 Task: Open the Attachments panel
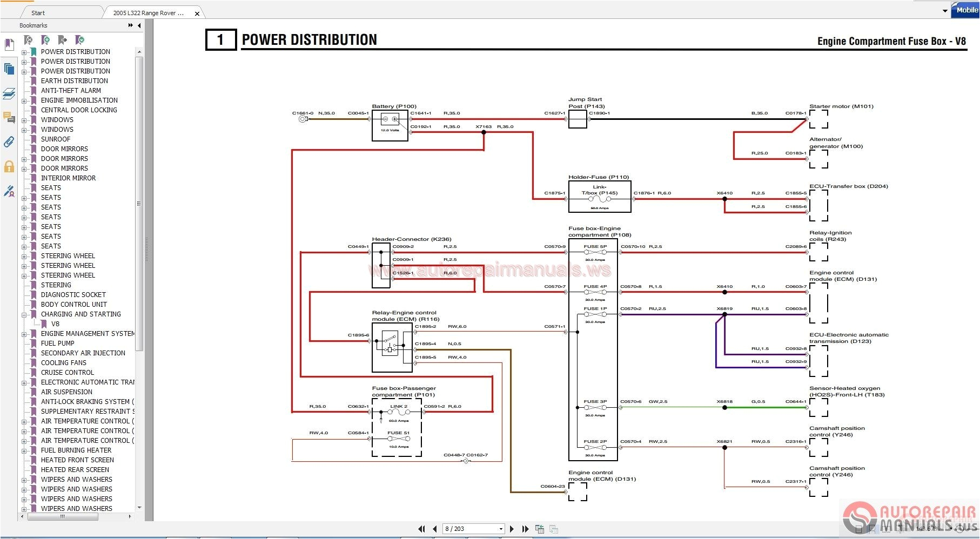(9, 142)
